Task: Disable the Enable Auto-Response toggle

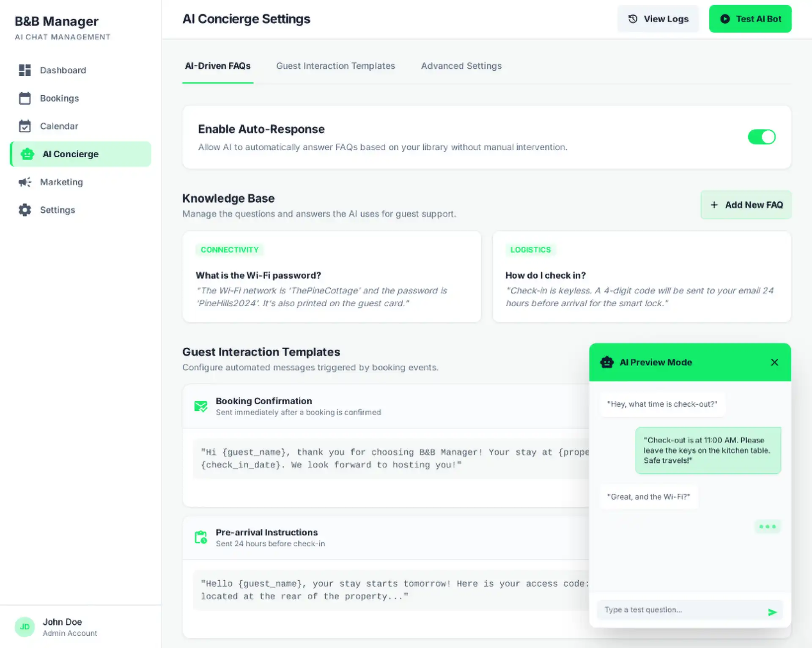Action: (x=761, y=137)
